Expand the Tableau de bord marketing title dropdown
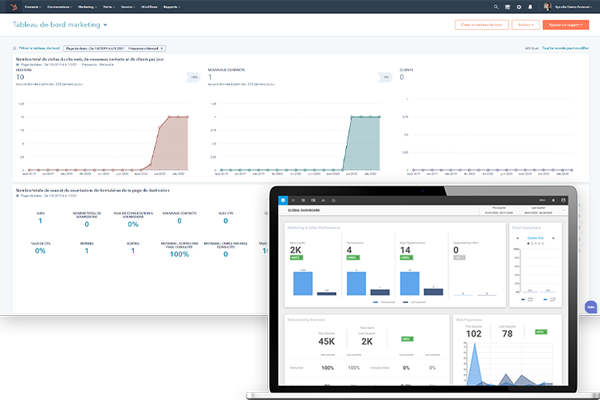600x400 pixels. (105, 23)
